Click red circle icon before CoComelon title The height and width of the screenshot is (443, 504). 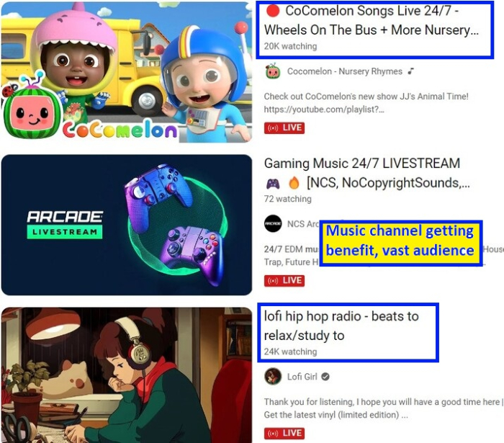[x=273, y=11]
